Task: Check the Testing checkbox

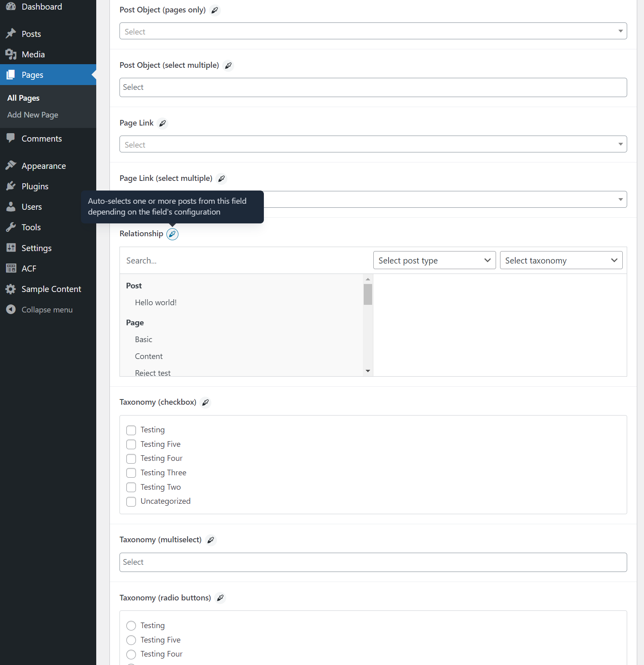Action: tap(131, 430)
